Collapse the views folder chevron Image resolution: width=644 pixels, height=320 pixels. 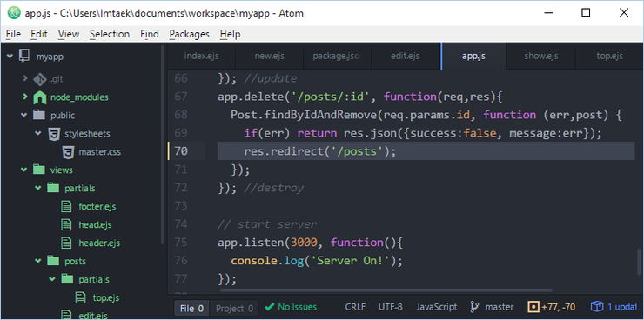coord(24,170)
